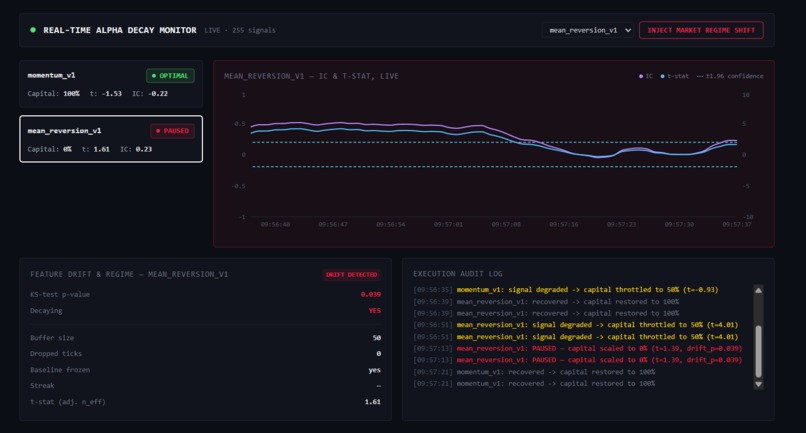Toggle the IC series in chart legend

(x=646, y=76)
